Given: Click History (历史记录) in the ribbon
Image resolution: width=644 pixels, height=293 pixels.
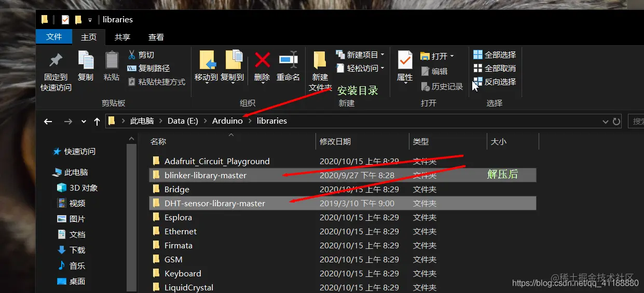Looking at the screenshot, I should click(442, 86).
